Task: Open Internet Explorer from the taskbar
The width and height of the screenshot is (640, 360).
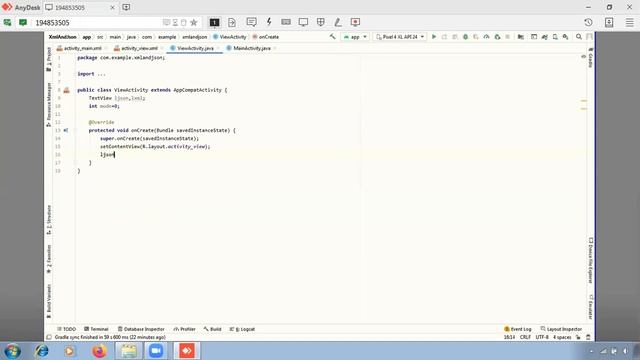Action: tap(41, 351)
